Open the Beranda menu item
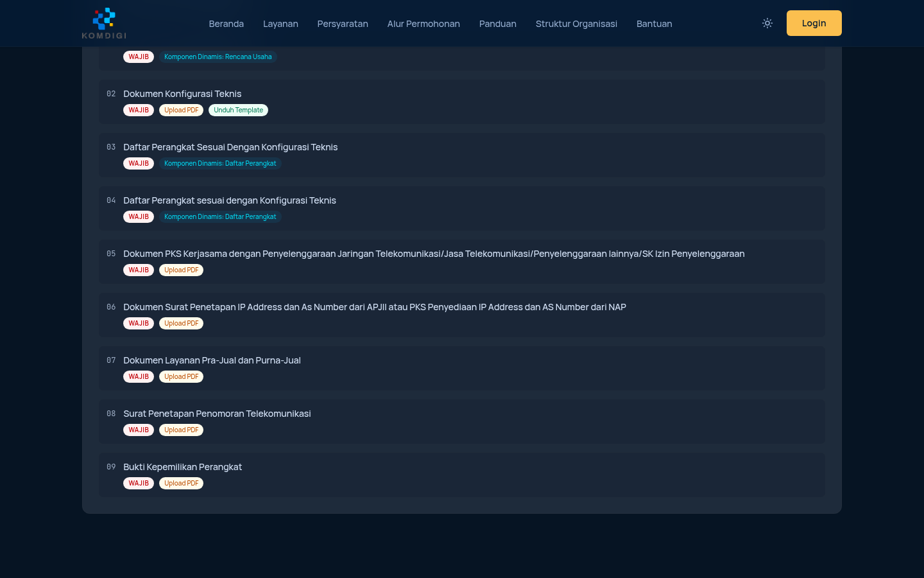Screen dimensions: 924x578 coord(227,24)
